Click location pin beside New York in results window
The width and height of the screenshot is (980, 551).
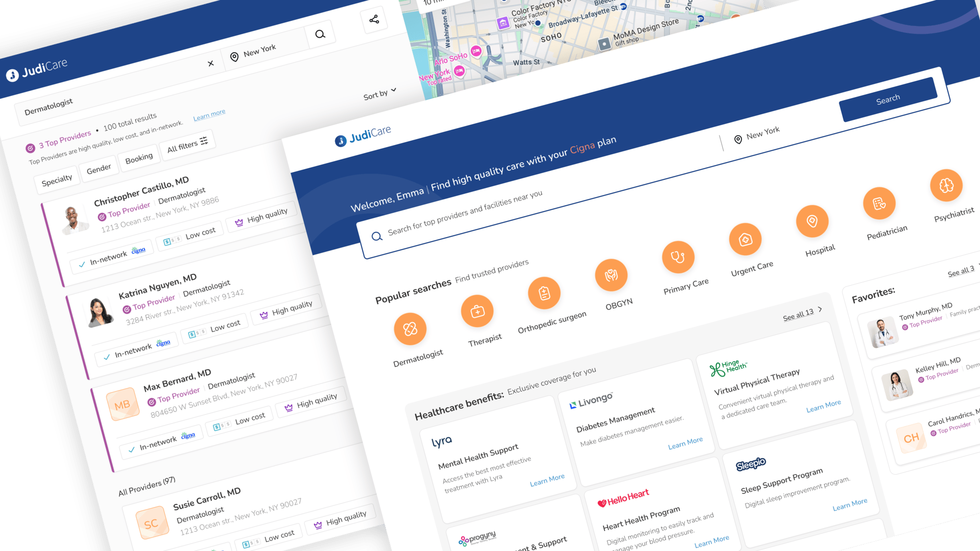234,57
